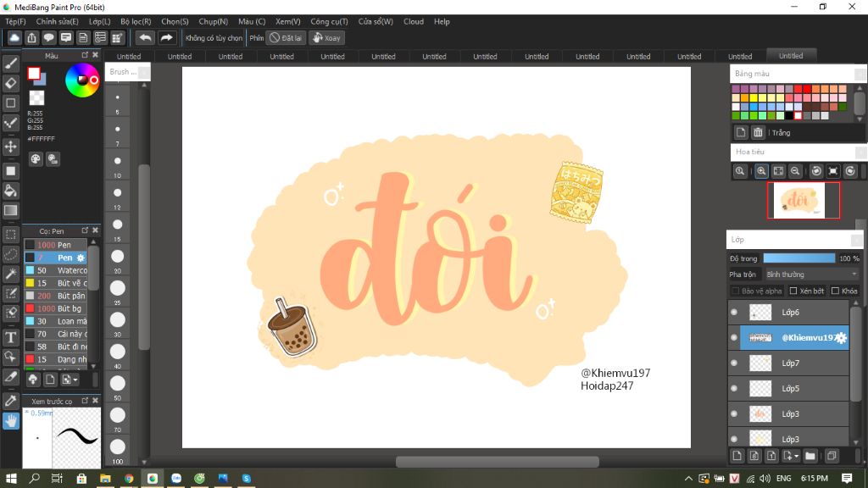The height and width of the screenshot is (488, 868).
Task: Hide the Lớp5 layer
Action: coord(734,388)
